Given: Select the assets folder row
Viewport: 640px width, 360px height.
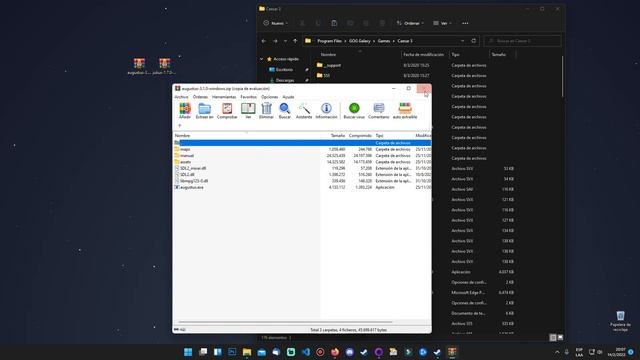Looking at the screenshot, I should pos(302,162).
